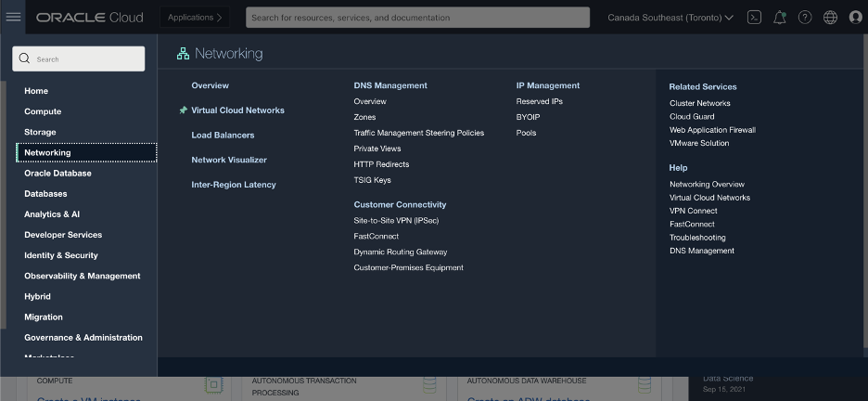The image size is (868, 401).
Task: Open DNS Zones
Action: 364,117
